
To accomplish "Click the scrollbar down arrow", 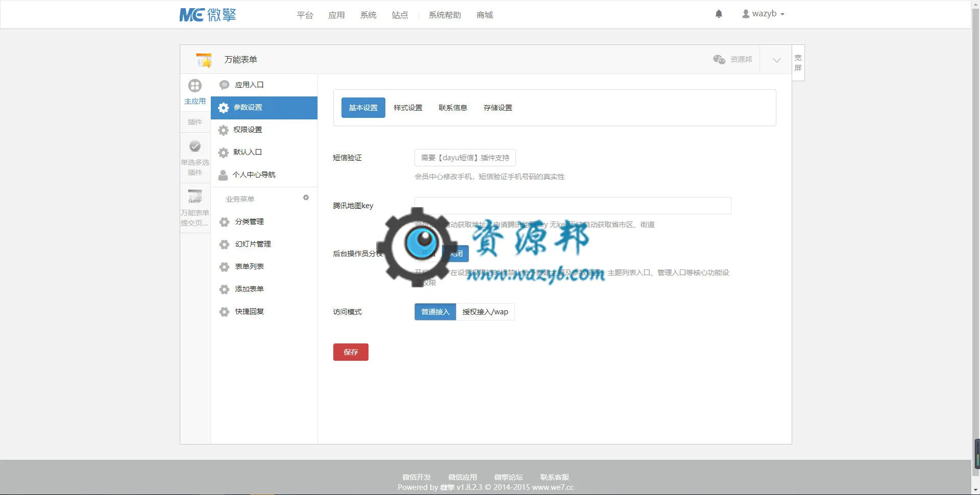I will [x=976, y=490].
